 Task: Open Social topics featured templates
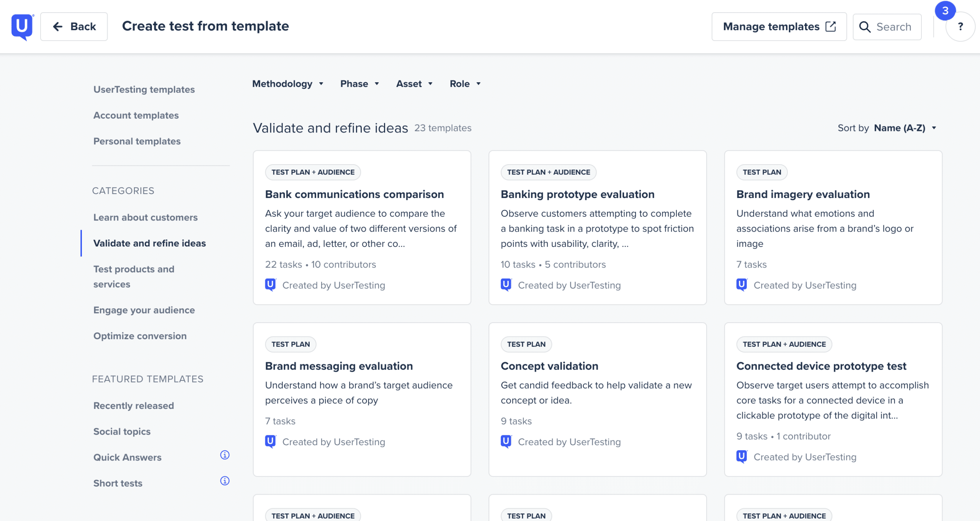pyautogui.click(x=122, y=431)
